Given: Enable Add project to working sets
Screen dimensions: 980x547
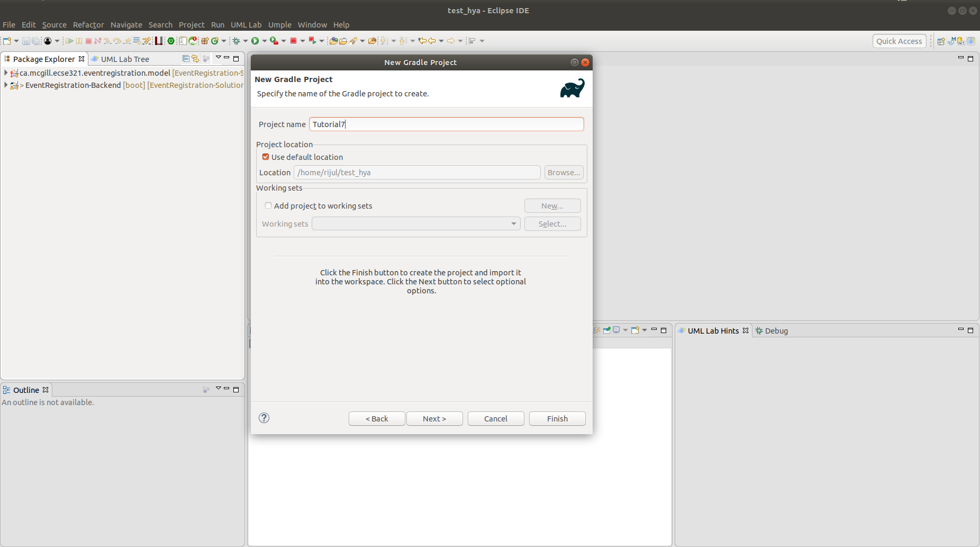Looking at the screenshot, I should point(268,205).
